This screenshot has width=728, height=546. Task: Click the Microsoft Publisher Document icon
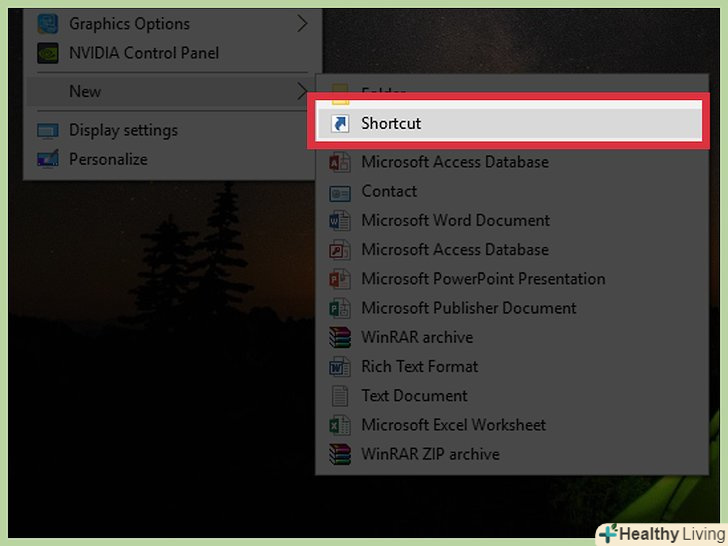click(x=340, y=309)
